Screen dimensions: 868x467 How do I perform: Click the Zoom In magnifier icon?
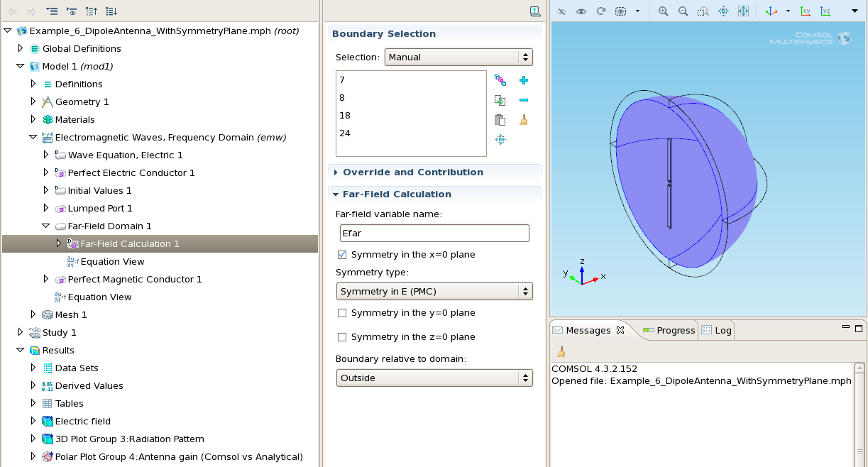663,11
